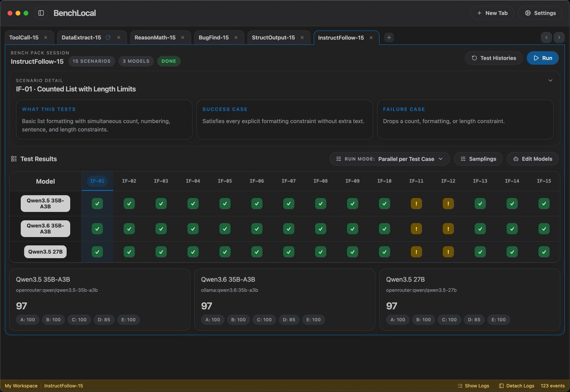Select the IF-12 column header
Viewport: 570px width, 392px height.
(448, 181)
